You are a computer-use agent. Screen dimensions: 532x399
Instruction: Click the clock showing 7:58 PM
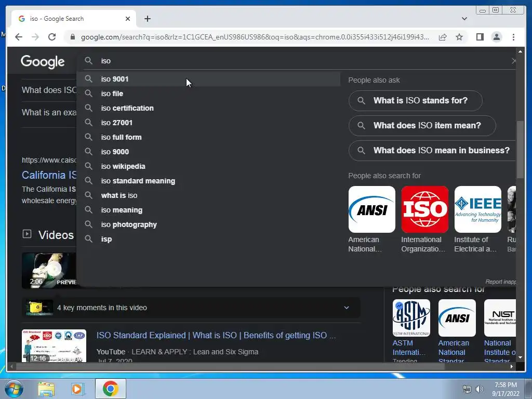click(x=506, y=389)
